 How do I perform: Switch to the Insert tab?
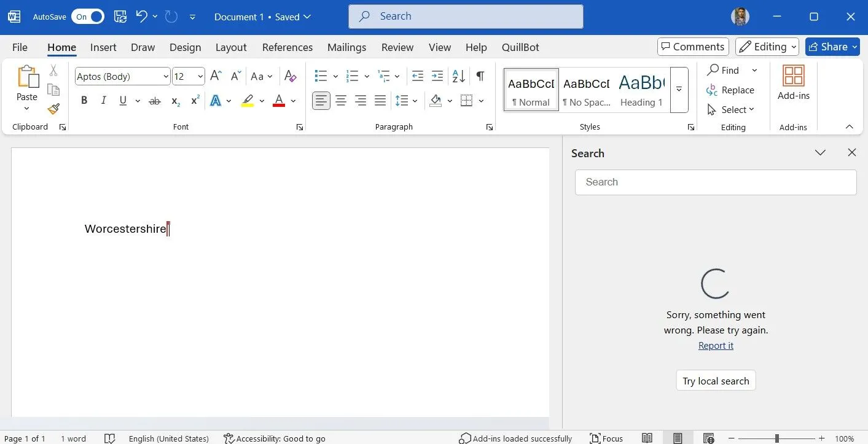click(103, 47)
